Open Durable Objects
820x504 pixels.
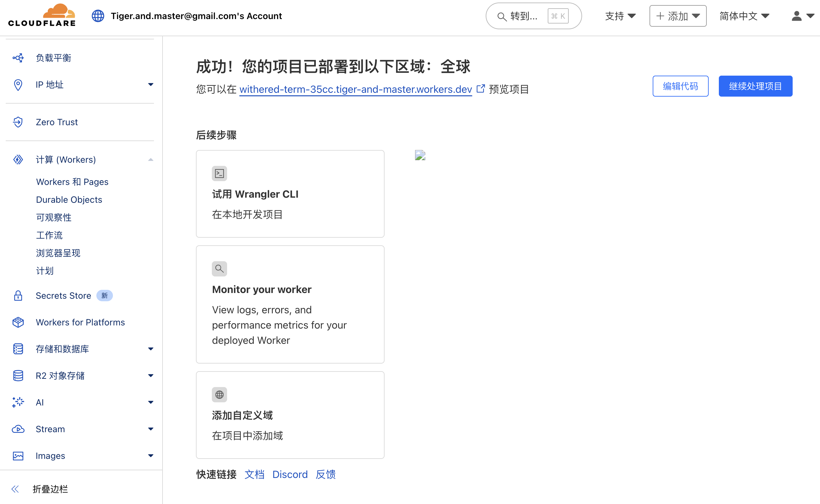tap(69, 200)
